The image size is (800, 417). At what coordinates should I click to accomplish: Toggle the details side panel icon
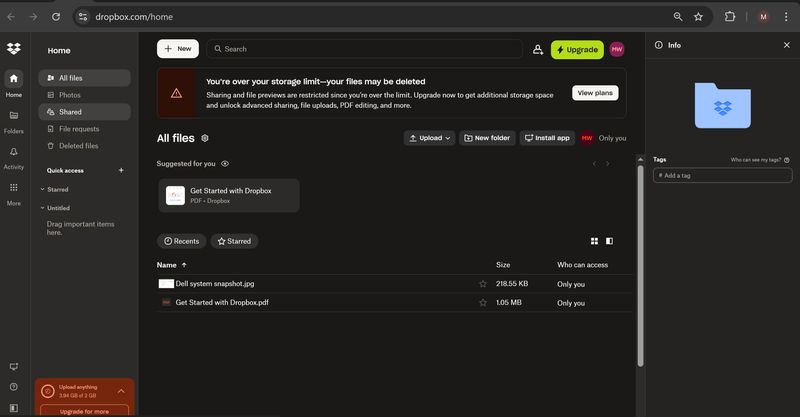(609, 241)
